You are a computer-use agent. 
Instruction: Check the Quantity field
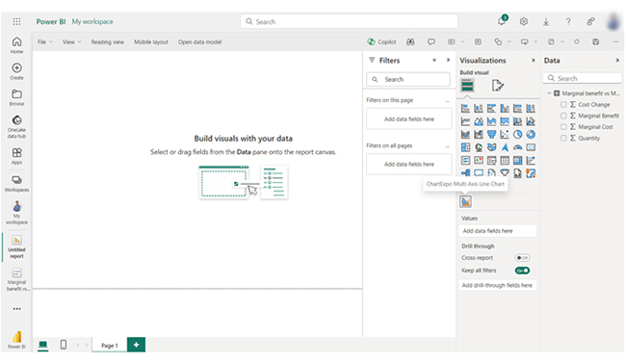coord(563,138)
